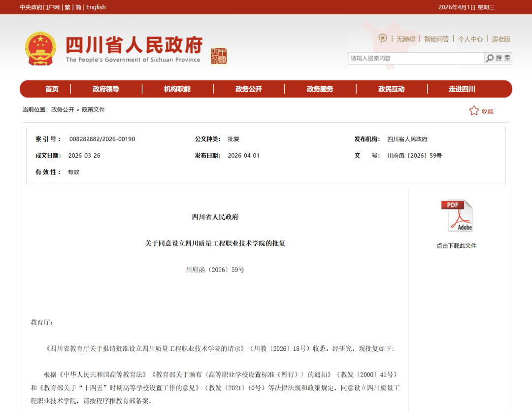Switch to 适老版 elderly-friendly version
The image size is (532, 413).
pyautogui.click(x=500, y=38)
